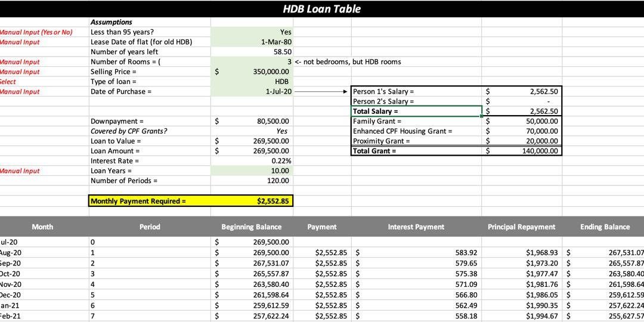Select the Loan Years input cell 10.00
Viewport: 644px width, 322px height.
[x=252, y=171]
